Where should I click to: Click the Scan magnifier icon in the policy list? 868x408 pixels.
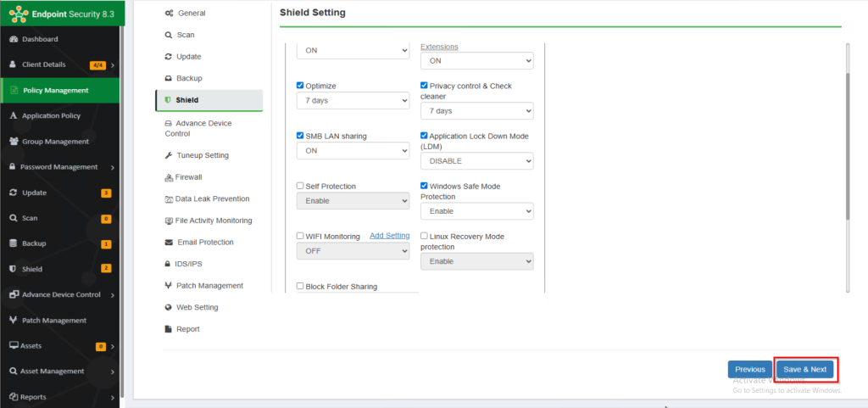pos(169,35)
